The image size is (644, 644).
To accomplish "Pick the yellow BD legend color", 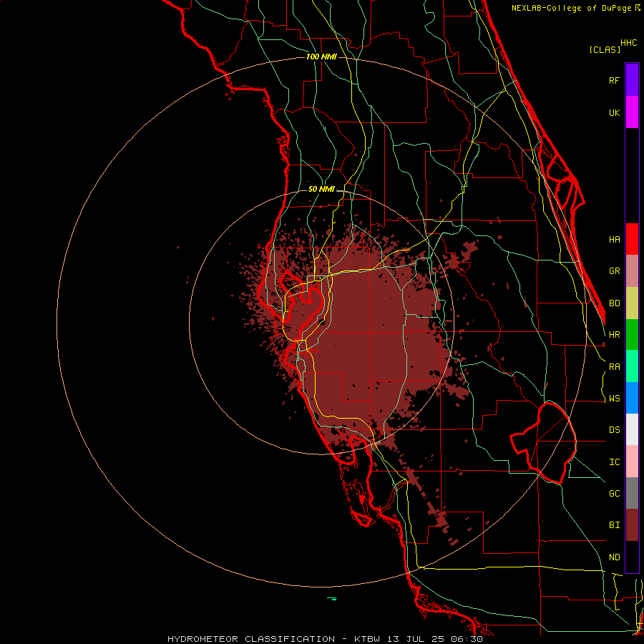I will pos(632,303).
